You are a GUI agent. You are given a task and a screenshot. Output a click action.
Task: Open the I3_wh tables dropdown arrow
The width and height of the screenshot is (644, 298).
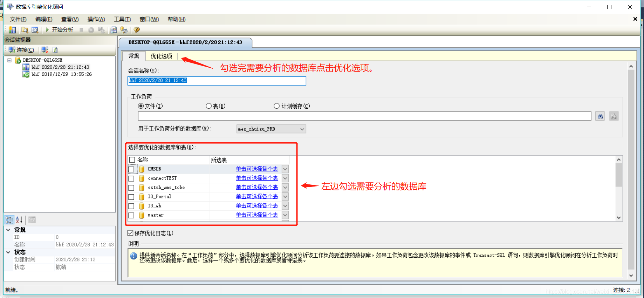pos(285,205)
